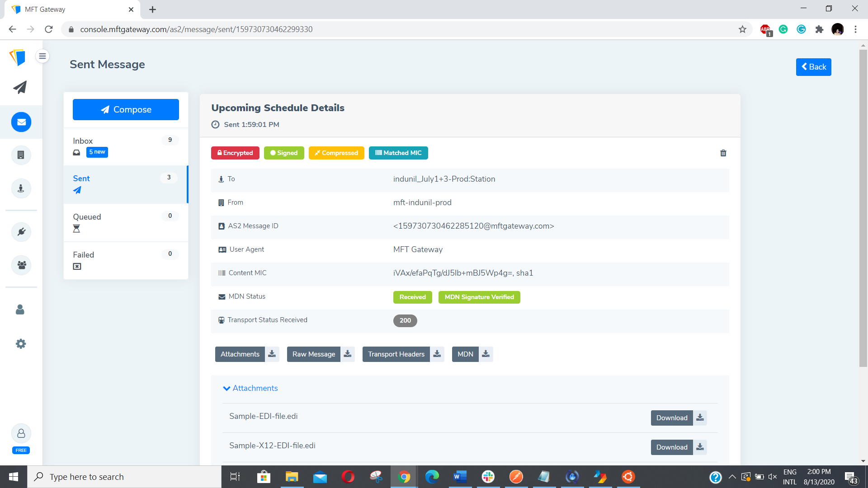This screenshot has width=868, height=488.
Task: Click the Matched MIC badge
Action: click(398, 153)
